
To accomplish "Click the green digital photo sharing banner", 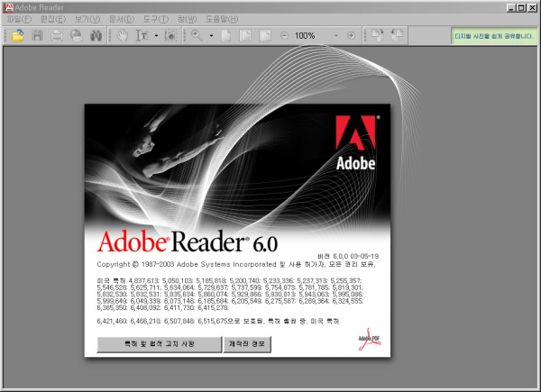I will pyautogui.click(x=494, y=36).
